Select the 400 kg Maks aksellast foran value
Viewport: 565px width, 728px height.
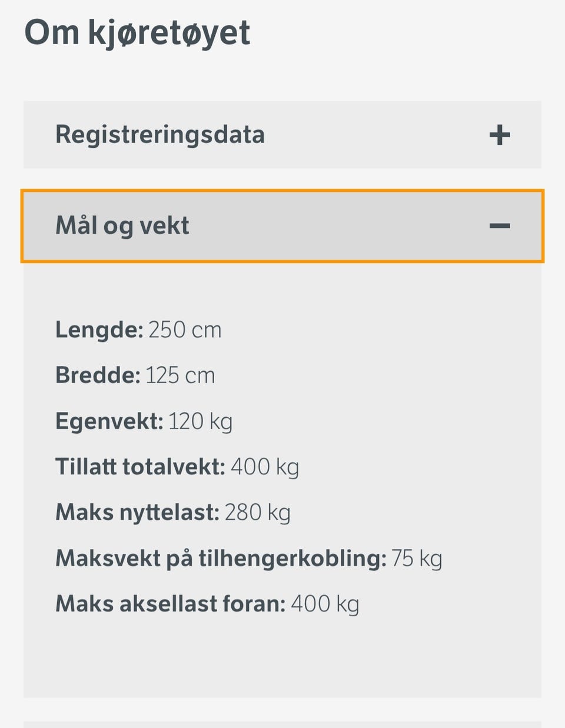click(x=325, y=604)
